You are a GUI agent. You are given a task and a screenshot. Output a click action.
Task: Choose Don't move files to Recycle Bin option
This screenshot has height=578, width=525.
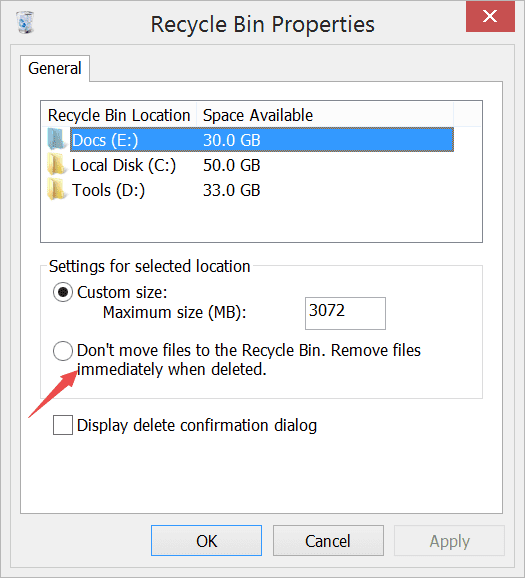pyautogui.click(x=63, y=351)
